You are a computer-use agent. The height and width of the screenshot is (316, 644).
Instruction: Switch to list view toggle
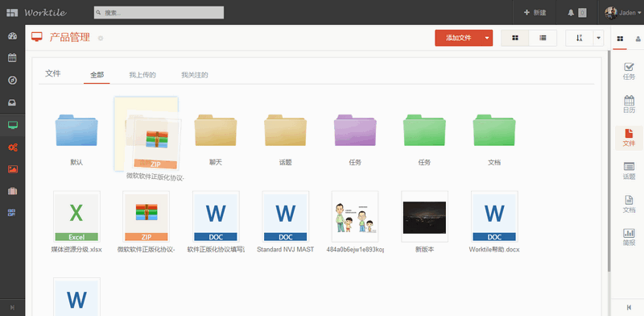543,38
